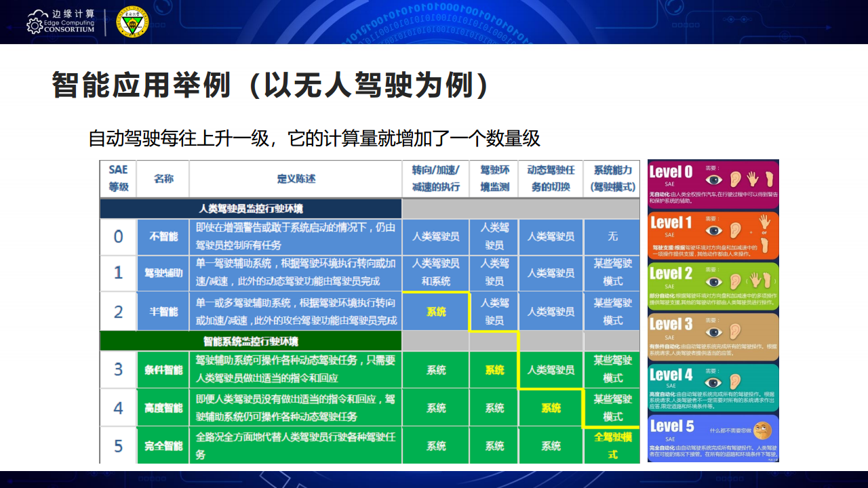This screenshot has height=488, width=868.
Task: Click the definition starting '全路况全方面地代替'
Action: coord(296,445)
